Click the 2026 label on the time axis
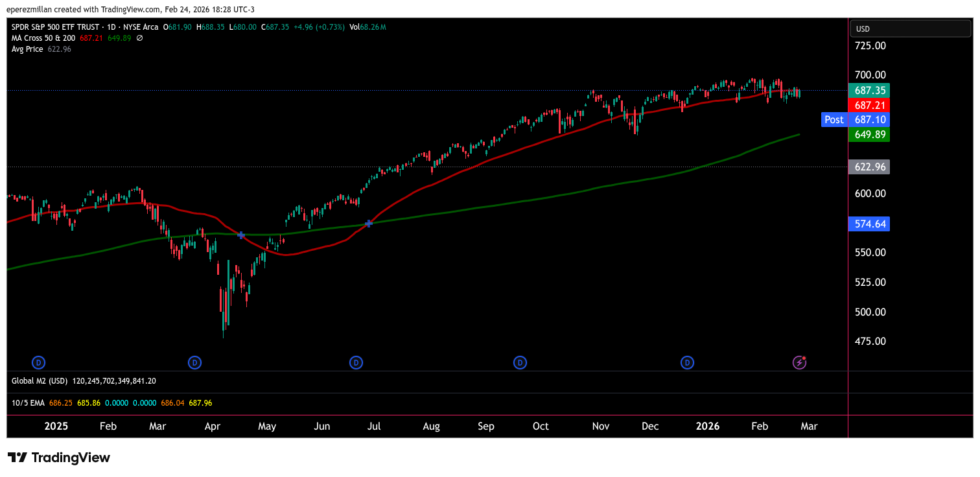Screen dimensions: 980x477 click(x=707, y=426)
